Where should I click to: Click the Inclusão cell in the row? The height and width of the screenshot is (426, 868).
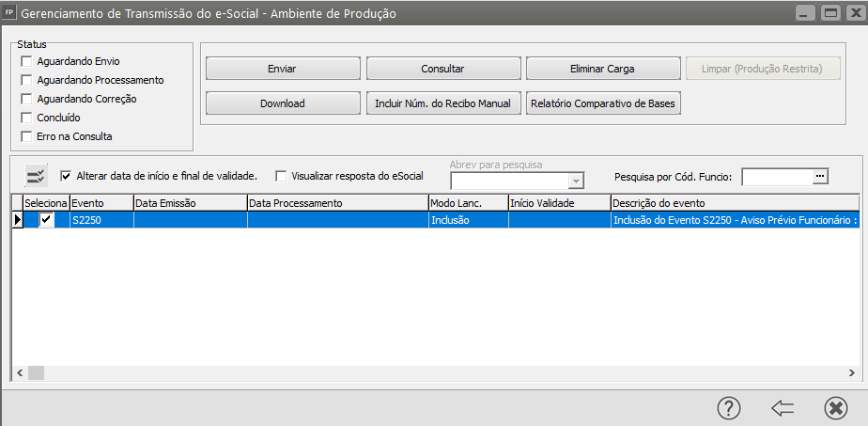pos(469,220)
